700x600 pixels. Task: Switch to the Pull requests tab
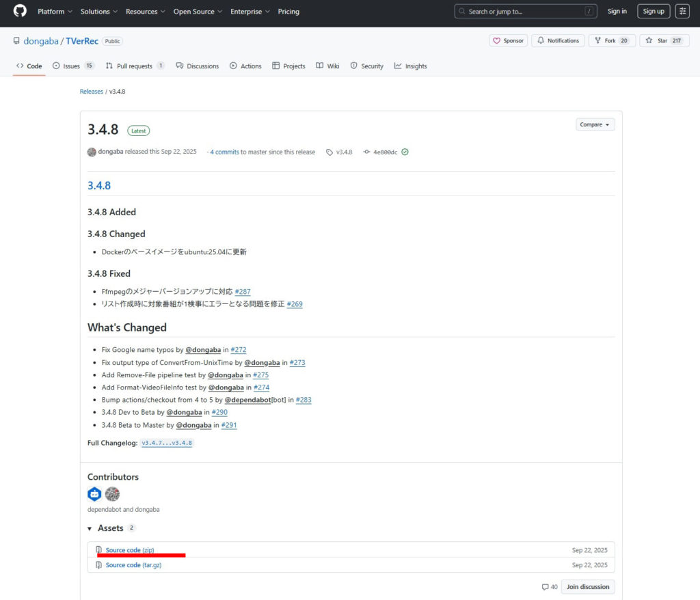[x=135, y=66]
